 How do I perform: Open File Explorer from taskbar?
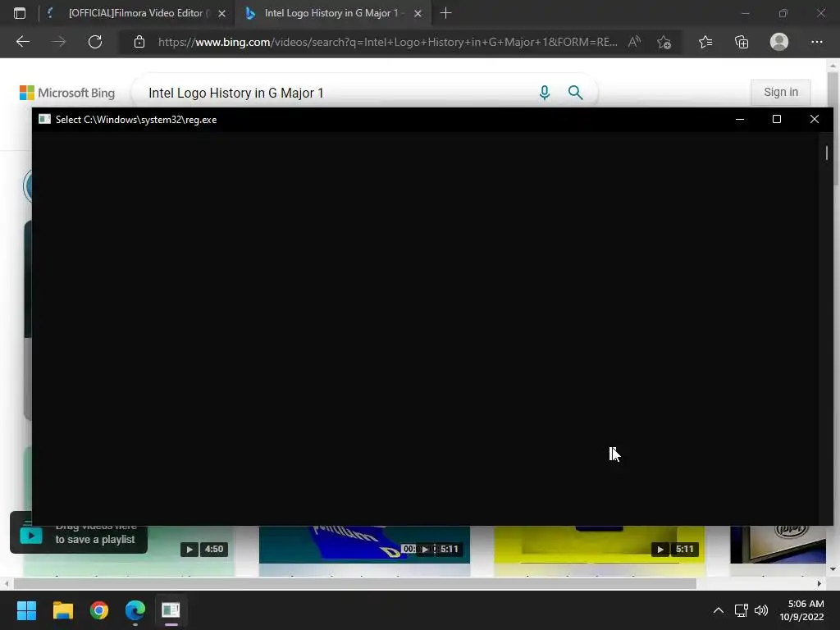click(x=62, y=610)
